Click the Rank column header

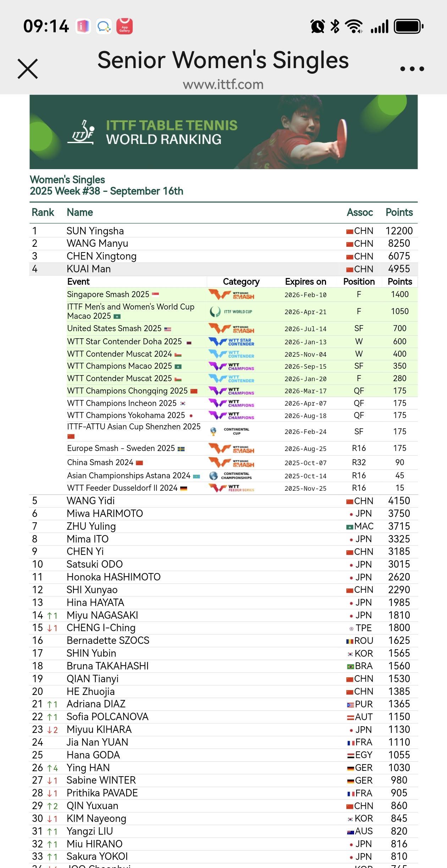43,212
